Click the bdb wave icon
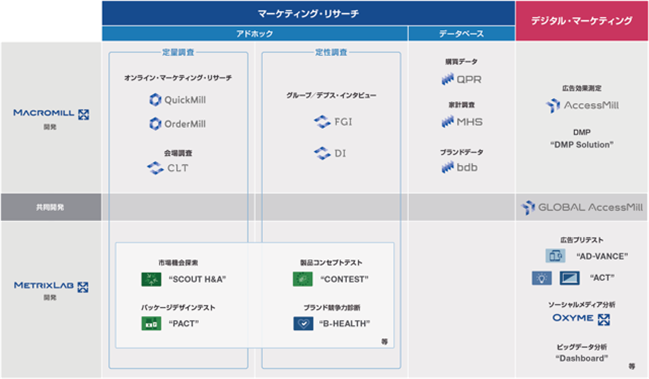The height and width of the screenshot is (379, 649). (x=447, y=167)
